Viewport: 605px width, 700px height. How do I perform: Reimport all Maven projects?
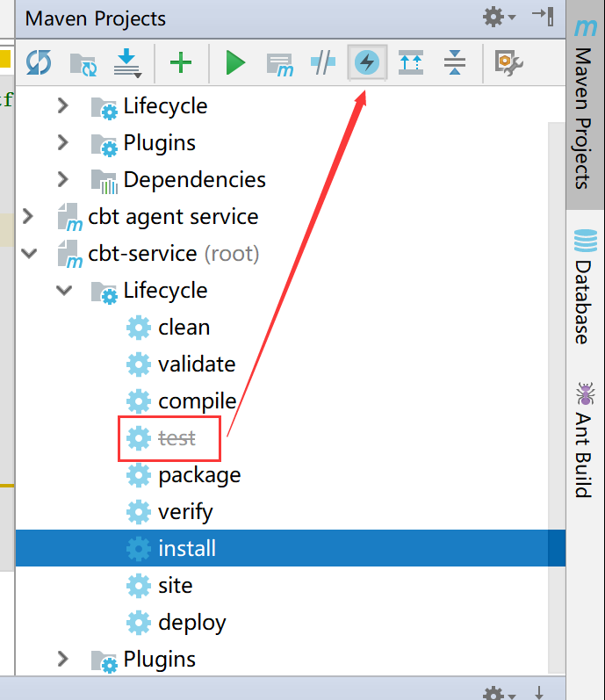click(x=39, y=62)
